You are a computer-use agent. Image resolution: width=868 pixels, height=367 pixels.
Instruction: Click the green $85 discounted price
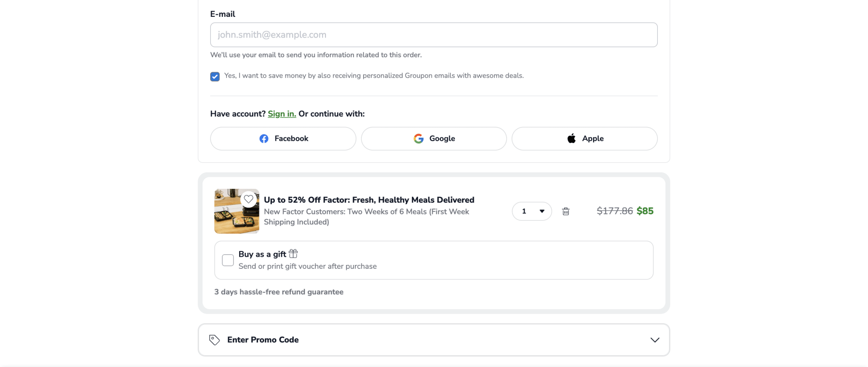645,211
